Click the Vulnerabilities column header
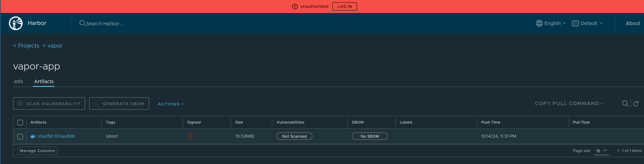Image resolution: width=644 pixels, height=164 pixels. pos(290,122)
